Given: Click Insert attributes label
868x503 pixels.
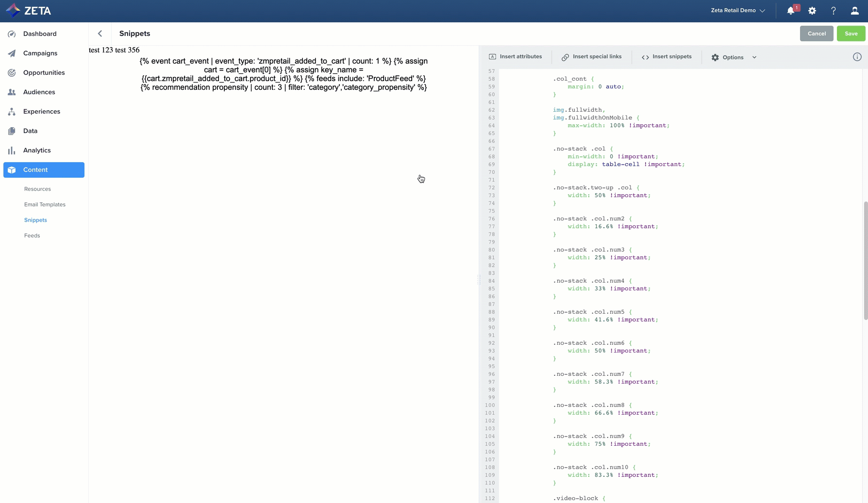Looking at the screenshot, I should tap(520, 57).
